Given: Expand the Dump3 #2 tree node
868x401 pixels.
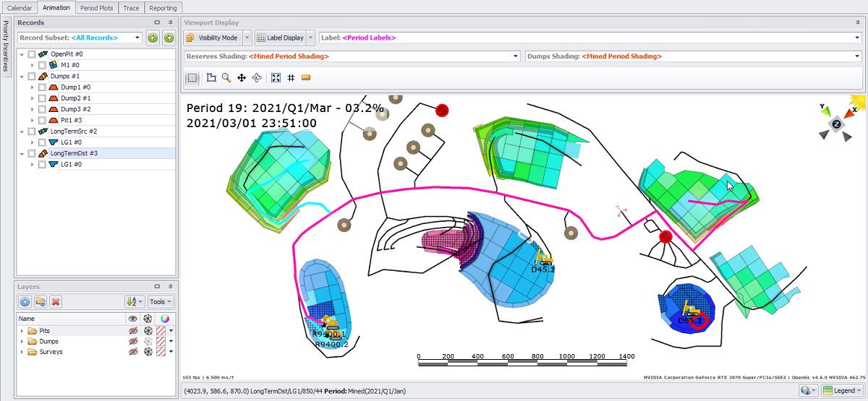Looking at the screenshot, I should pyautogui.click(x=32, y=109).
